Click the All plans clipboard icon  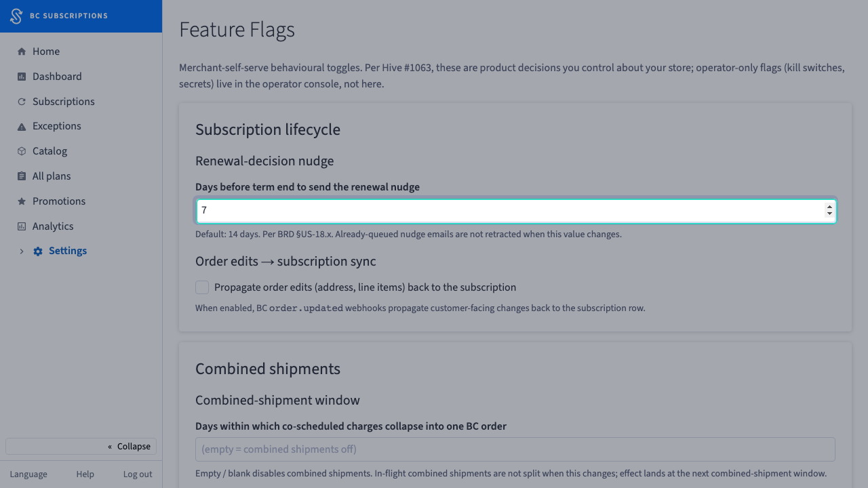[x=22, y=176]
